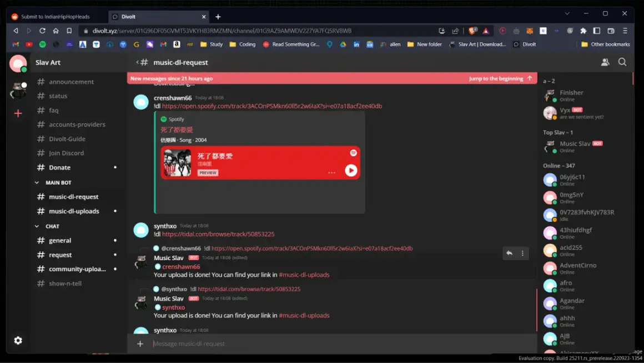The height and width of the screenshot is (363, 644).
Task: Bookmark this page icon
Action: (69, 31)
